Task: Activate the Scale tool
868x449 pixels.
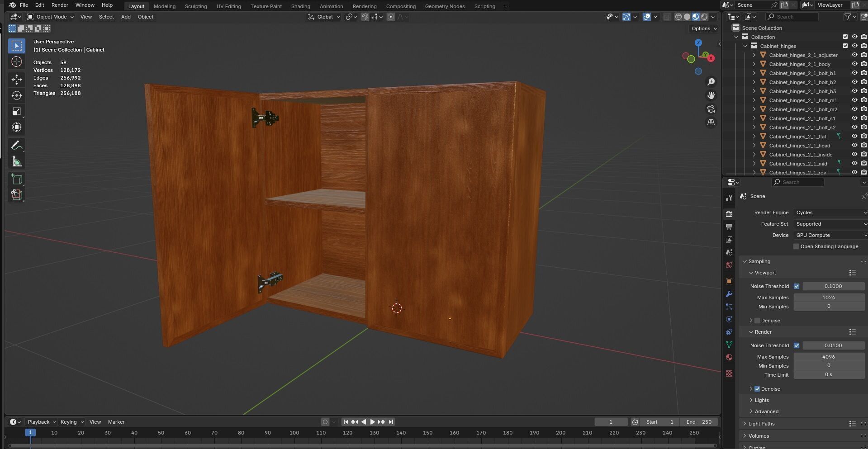Action: tap(17, 111)
